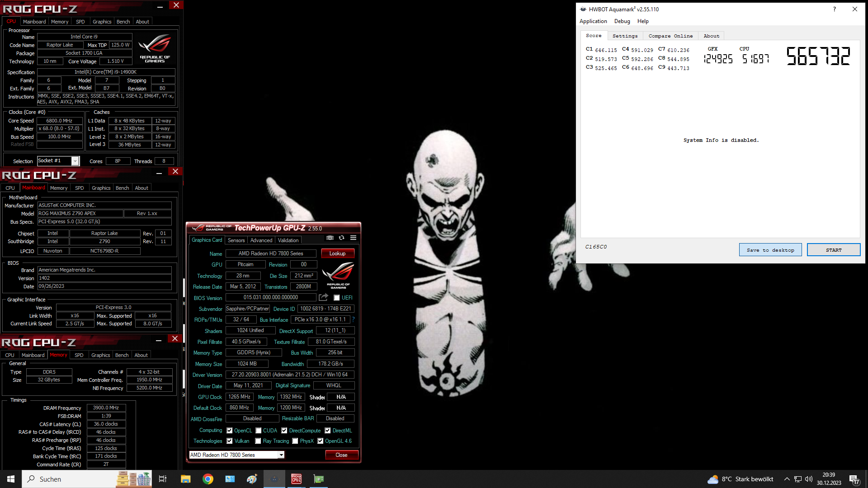
Task: Switch to Settings tab in Aquamark
Action: [625, 36]
